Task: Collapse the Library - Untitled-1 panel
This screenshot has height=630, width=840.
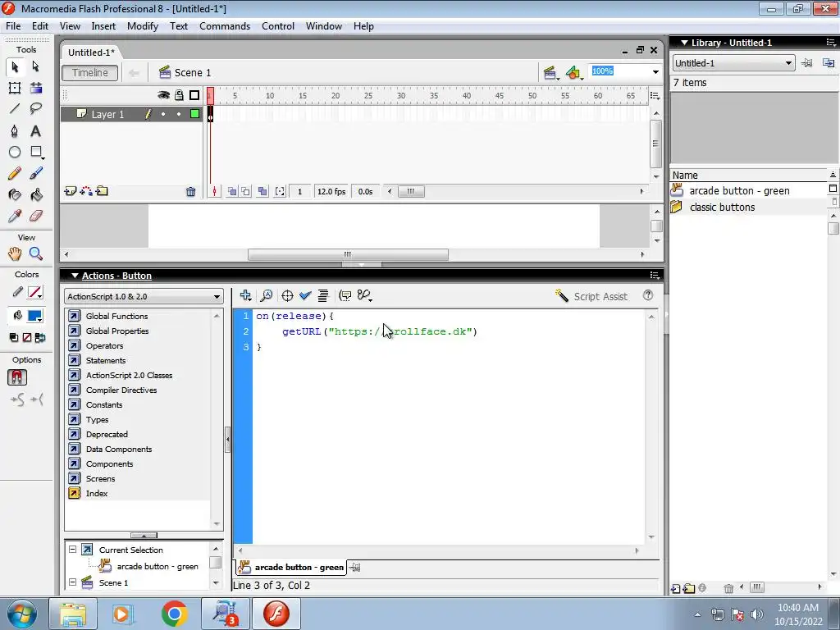Action: 684,43
